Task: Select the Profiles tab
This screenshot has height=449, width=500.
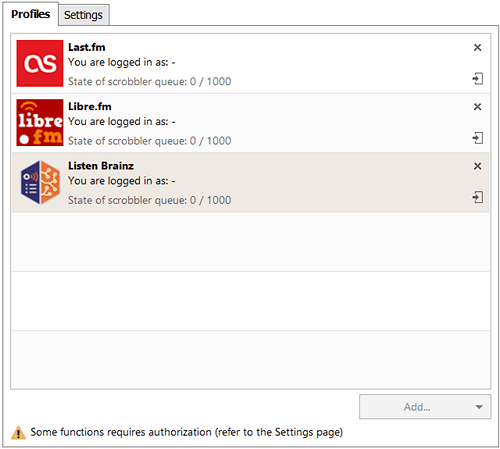Action: click(31, 14)
